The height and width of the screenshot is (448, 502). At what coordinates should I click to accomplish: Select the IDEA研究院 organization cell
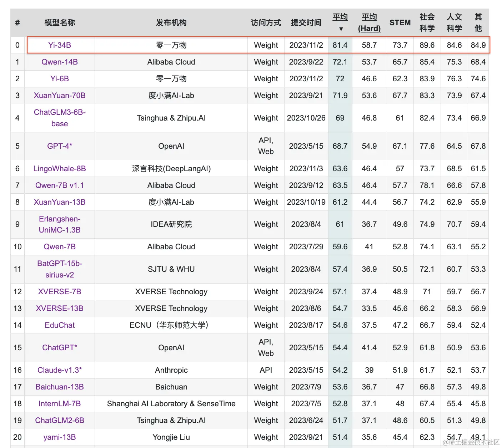click(171, 224)
